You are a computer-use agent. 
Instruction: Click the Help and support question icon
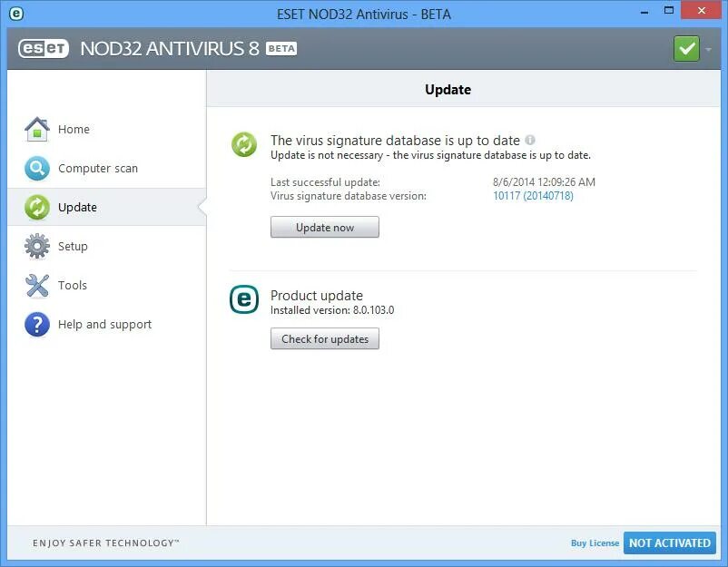[37, 324]
